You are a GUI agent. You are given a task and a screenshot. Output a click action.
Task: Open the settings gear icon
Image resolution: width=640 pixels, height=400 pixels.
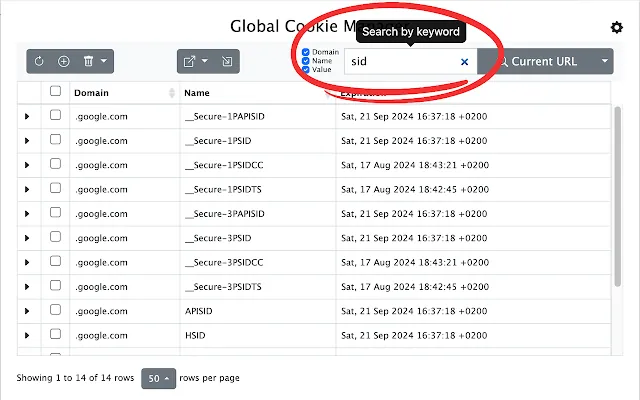616,27
